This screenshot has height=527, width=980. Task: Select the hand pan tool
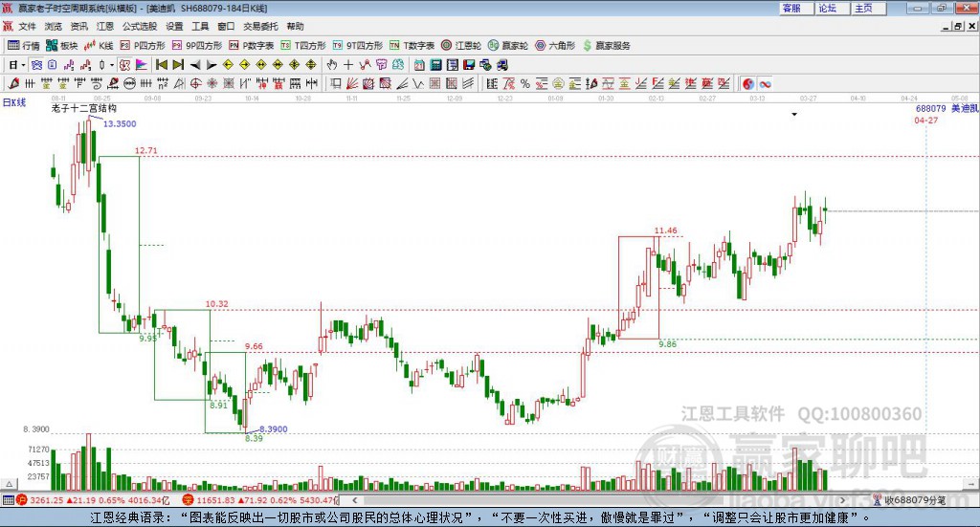coord(332,65)
